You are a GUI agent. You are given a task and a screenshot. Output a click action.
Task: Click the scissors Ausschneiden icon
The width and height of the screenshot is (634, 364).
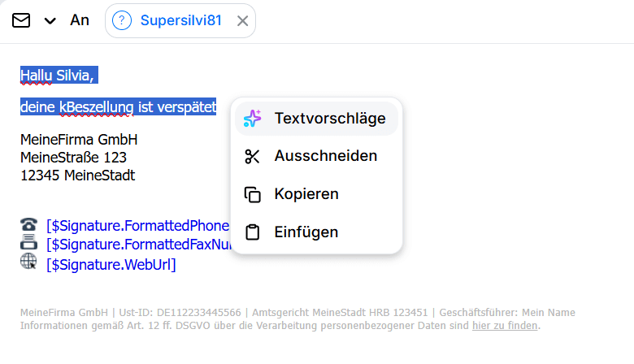click(x=253, y=156)
